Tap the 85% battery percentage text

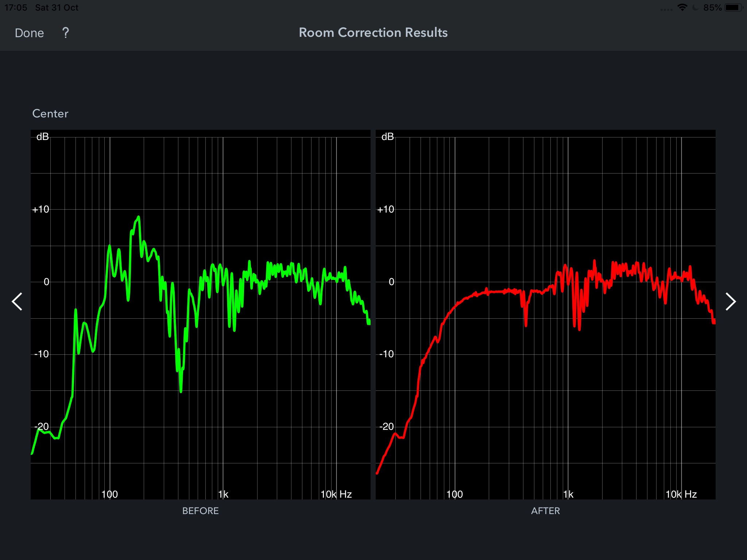(712, 7)
